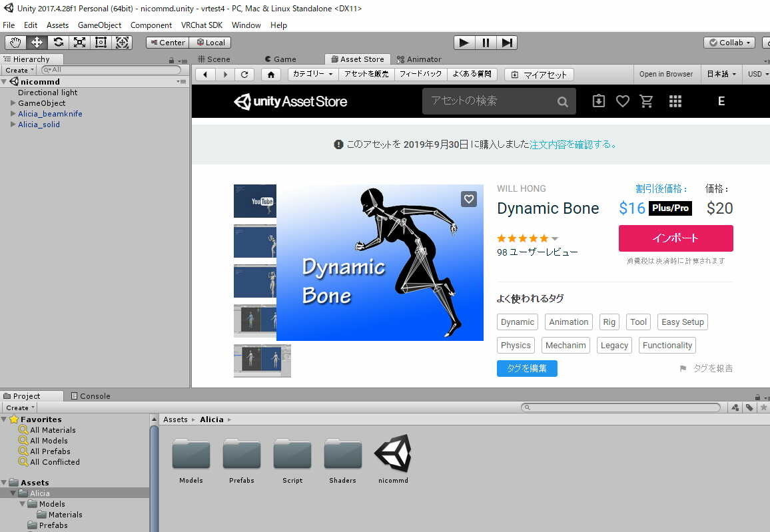Click the Mechanim tag
The width and height of the screenshot is (770, 532).
tap(566, 345)
